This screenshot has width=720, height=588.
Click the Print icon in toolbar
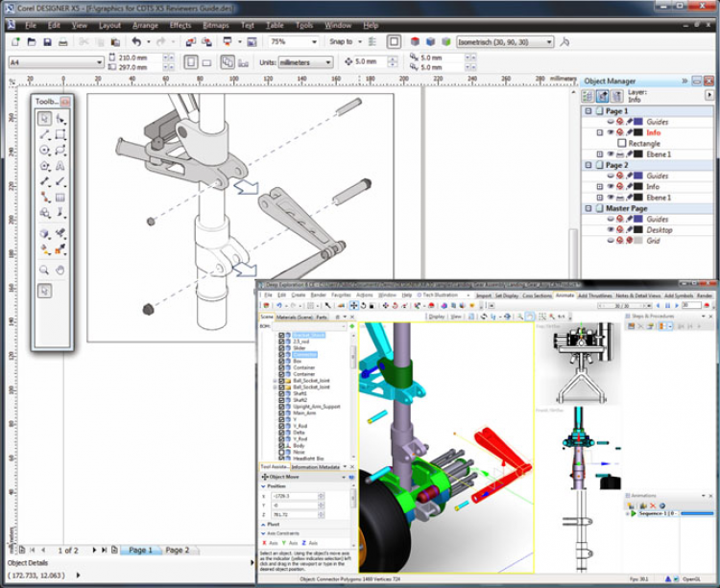62,42
